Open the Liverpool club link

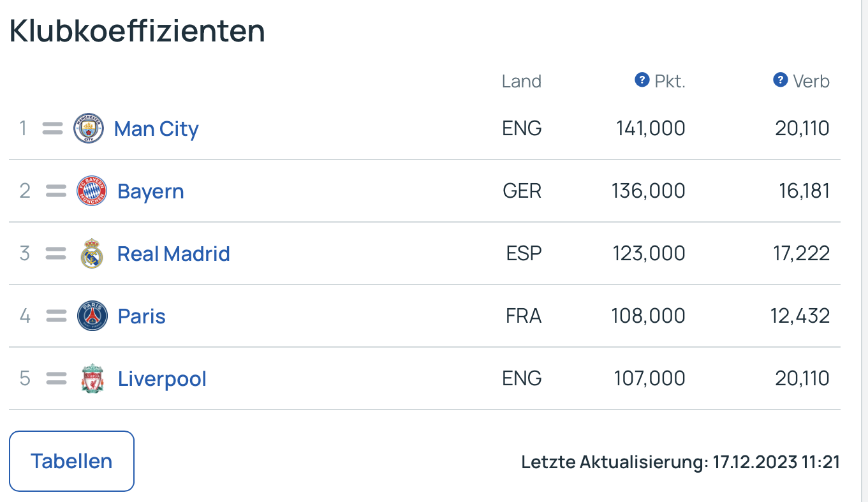[x=162, y=379]
